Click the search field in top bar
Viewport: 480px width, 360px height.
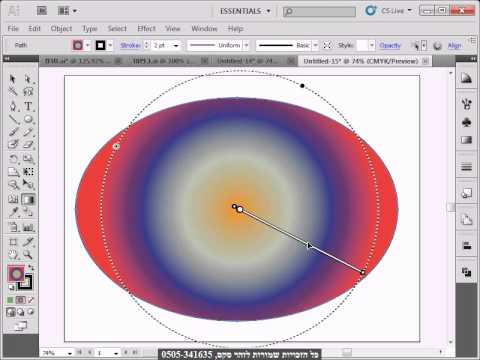tap(319, 12)
